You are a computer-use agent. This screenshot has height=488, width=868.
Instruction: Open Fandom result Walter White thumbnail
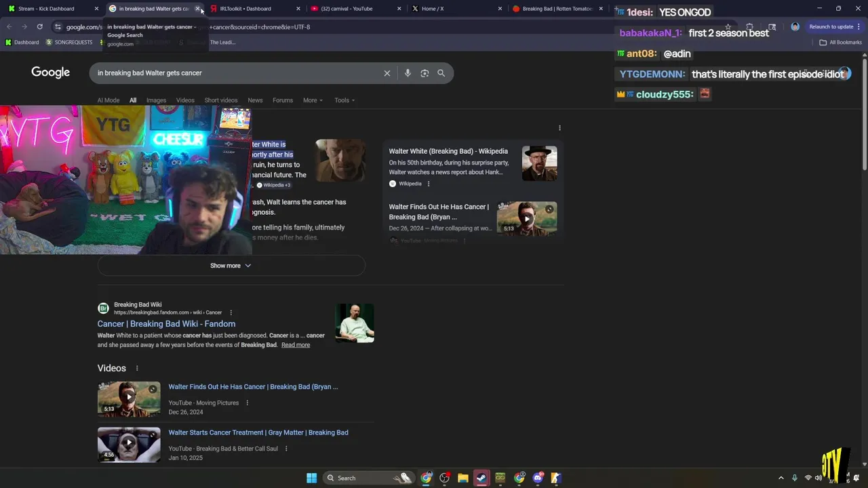(x=355, y=323)
